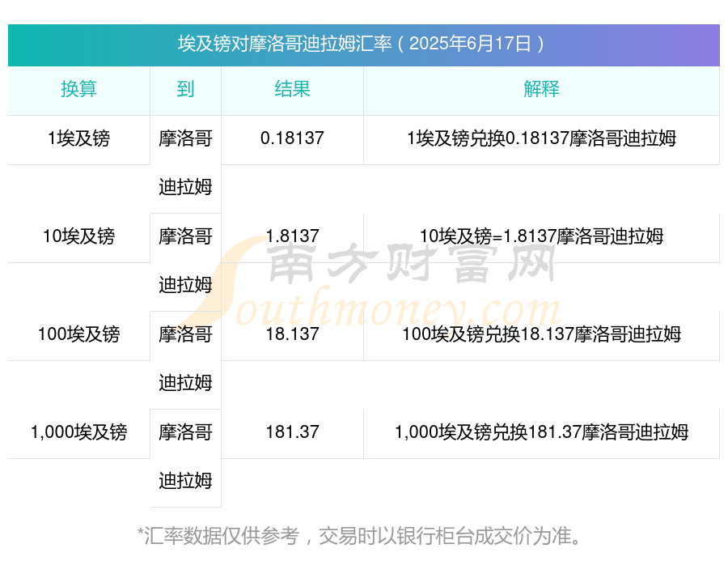Click the 汇率数据仅供参考 disclaimer note
The width and height of the screenshot is (728, 561).
click(359, 536)
